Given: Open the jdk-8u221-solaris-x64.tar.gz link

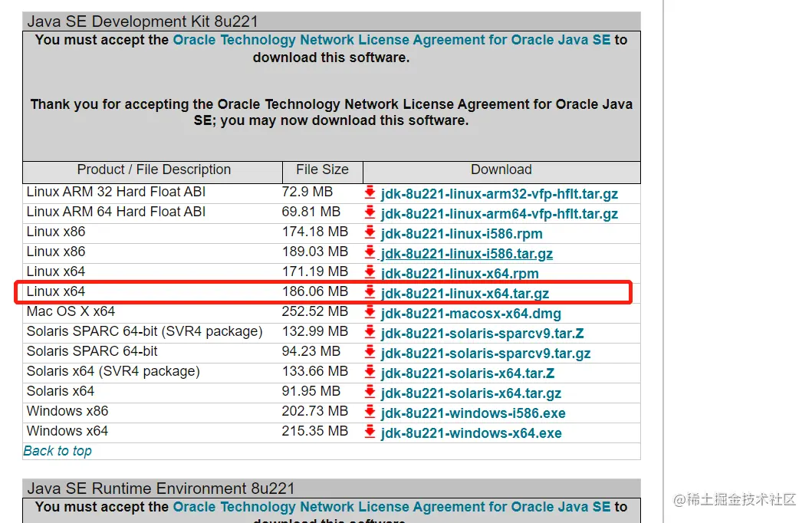Looking at the screenshot, I should (471, 393).
